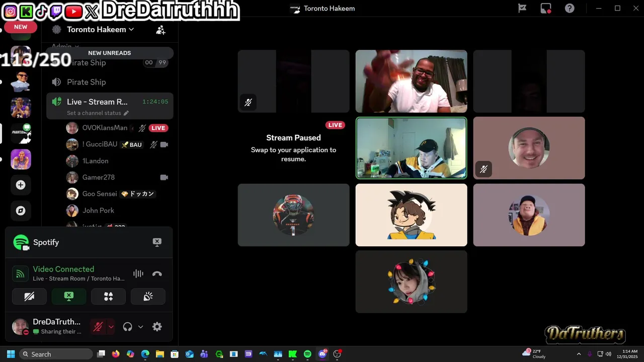Click the camera icon beside Gamer278
Screen dimensions: 644x362
click(x=164, y=177)
